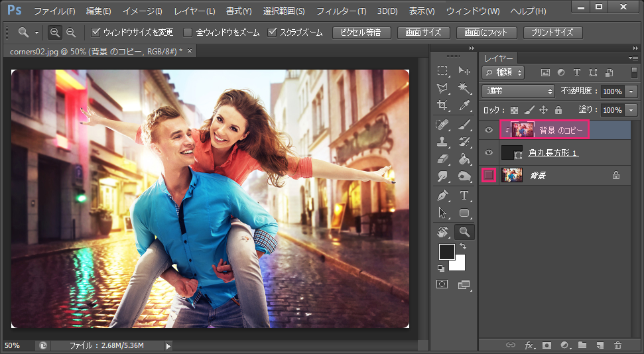Image resolution: width=644 pixels, height=354 pixels.
Task: Select the Horizontal Type tool
Action: pyautogui.click(x=464, y=195)
